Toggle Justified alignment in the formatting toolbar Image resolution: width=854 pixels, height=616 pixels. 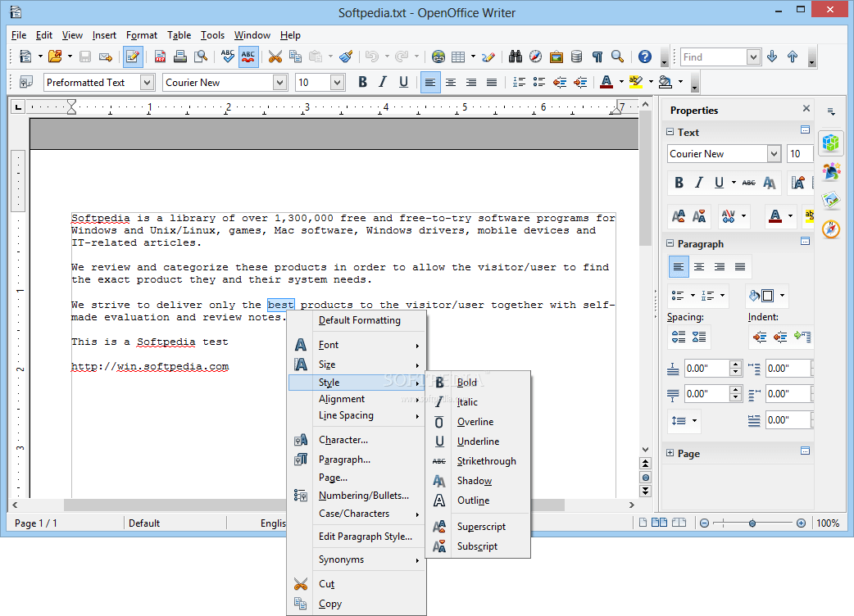click(x=491, y=82)
